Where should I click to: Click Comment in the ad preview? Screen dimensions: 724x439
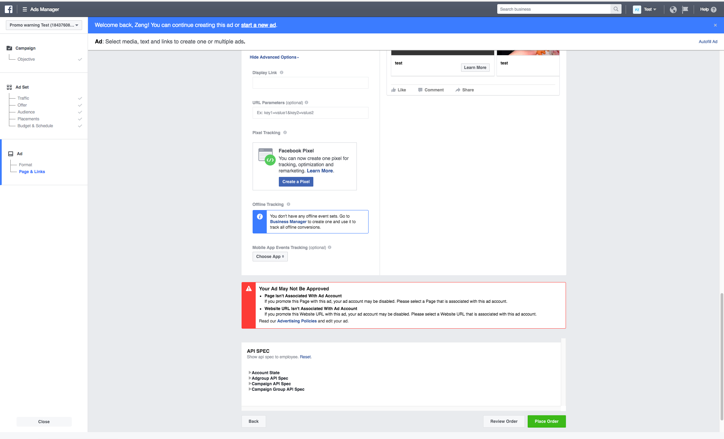tap(431, 90)
